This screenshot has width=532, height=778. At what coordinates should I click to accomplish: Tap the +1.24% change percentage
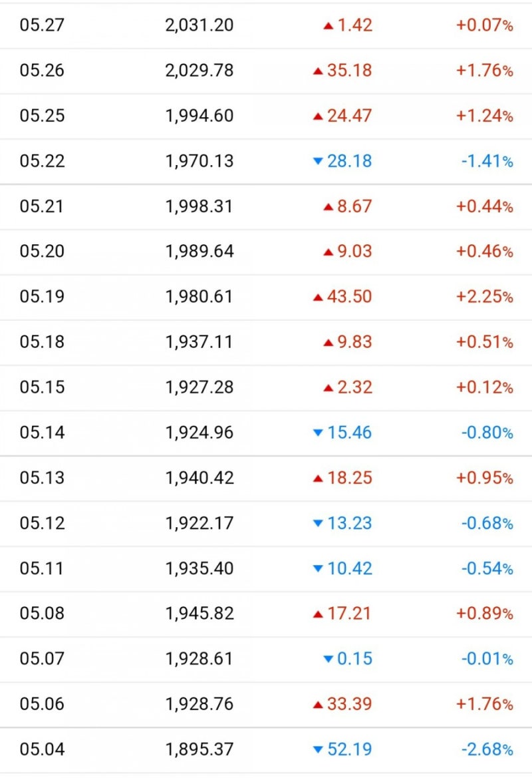(484, 116)
